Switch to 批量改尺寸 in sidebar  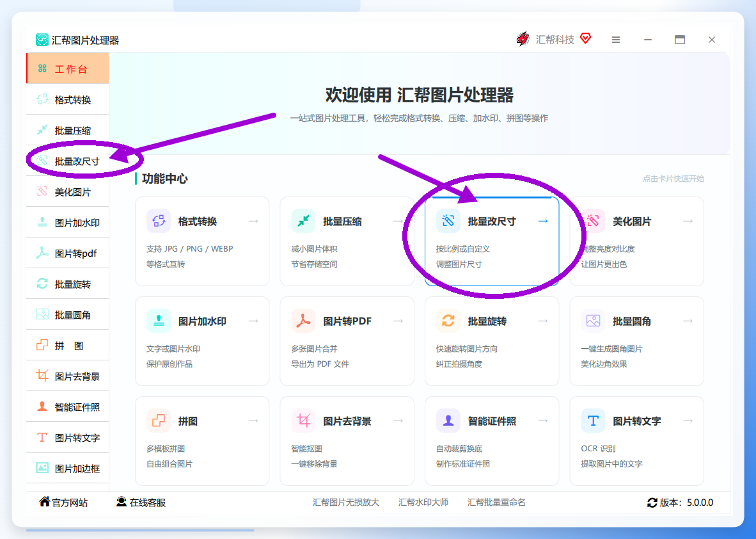[x=68, y=161]
